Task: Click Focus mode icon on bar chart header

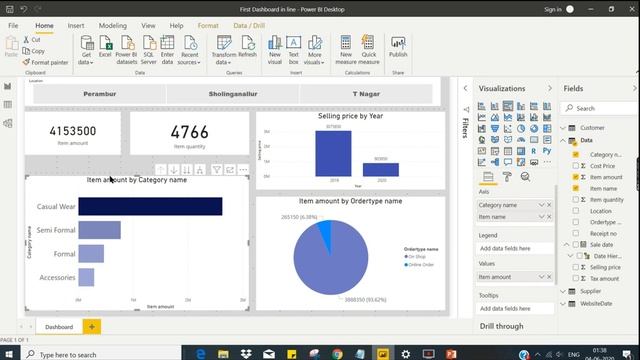Action: pyautogui.click(x=230, y=170)
